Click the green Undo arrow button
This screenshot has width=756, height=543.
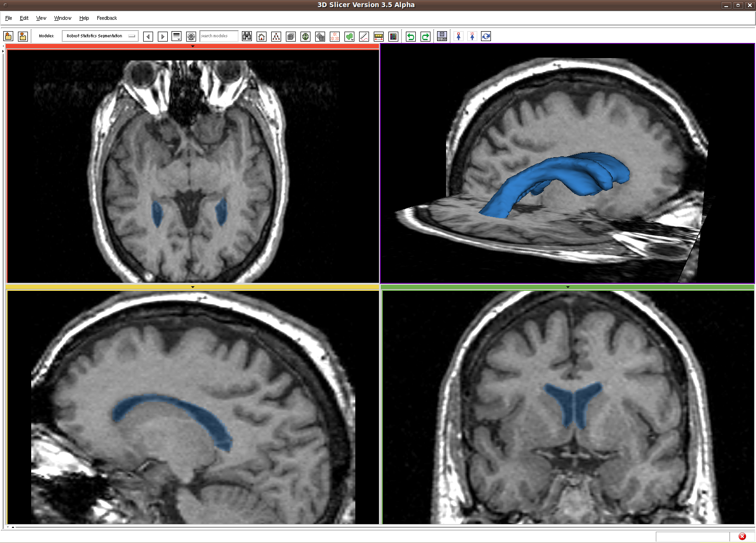pyautogui.click(x=411, y=36)
